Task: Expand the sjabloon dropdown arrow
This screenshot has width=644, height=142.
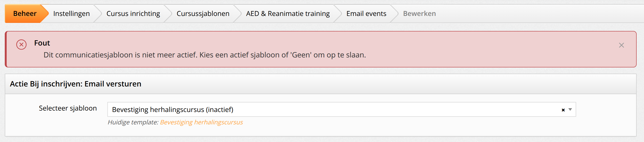Action: tap(570, 110)
